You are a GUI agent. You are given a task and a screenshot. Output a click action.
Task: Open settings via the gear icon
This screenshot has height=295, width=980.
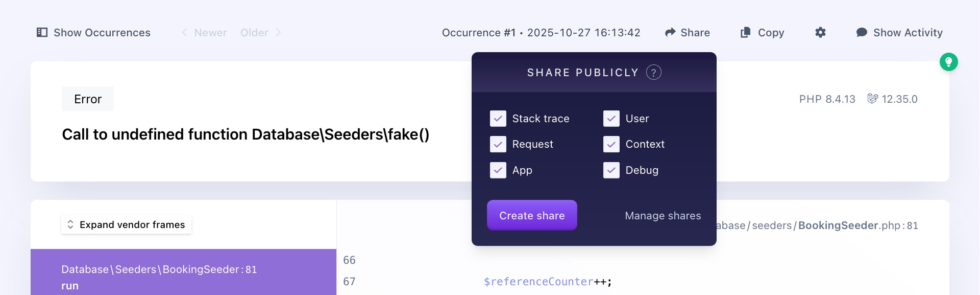(820, 32)
